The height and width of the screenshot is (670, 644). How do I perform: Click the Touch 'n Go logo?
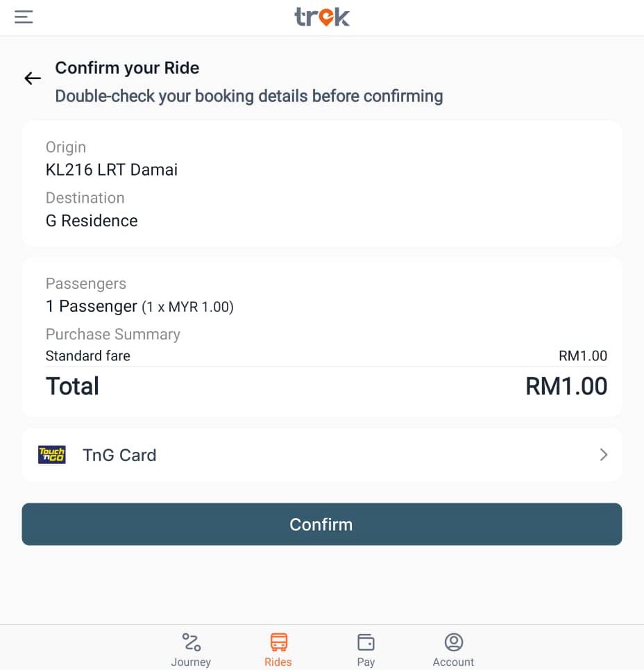pyautogui.click(x=52, y=455)
